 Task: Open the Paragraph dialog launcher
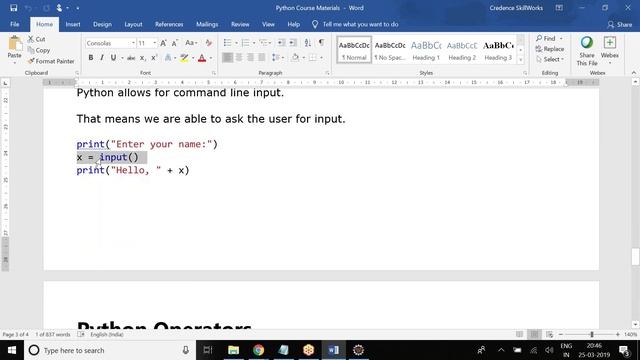[x=327, y=73]
